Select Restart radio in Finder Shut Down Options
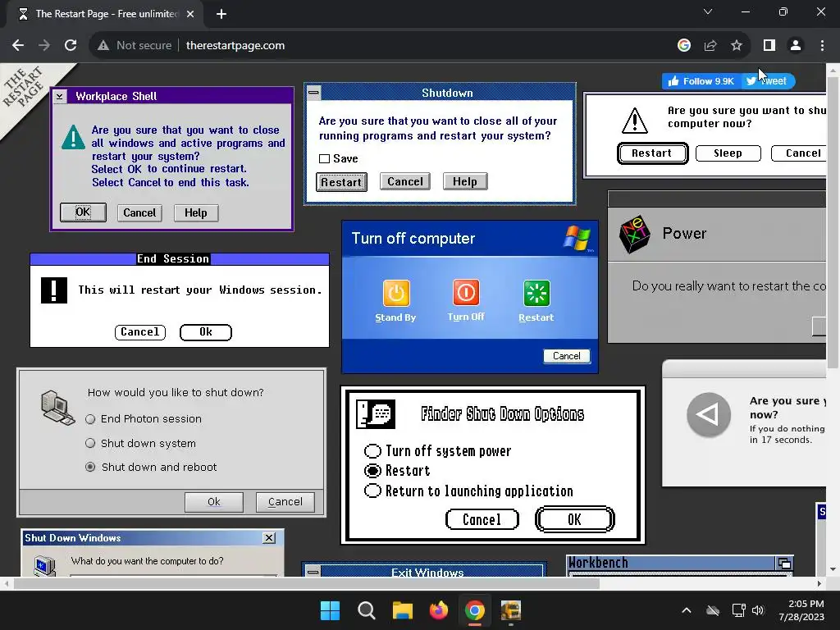The image size is (840, 630). click(x=372, y=471)
